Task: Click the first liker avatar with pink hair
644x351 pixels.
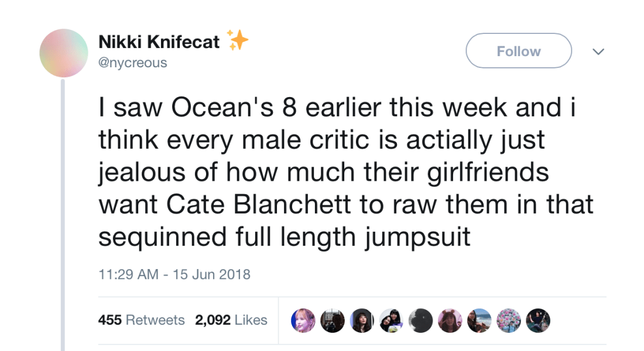Action: [x=303, y=321]
